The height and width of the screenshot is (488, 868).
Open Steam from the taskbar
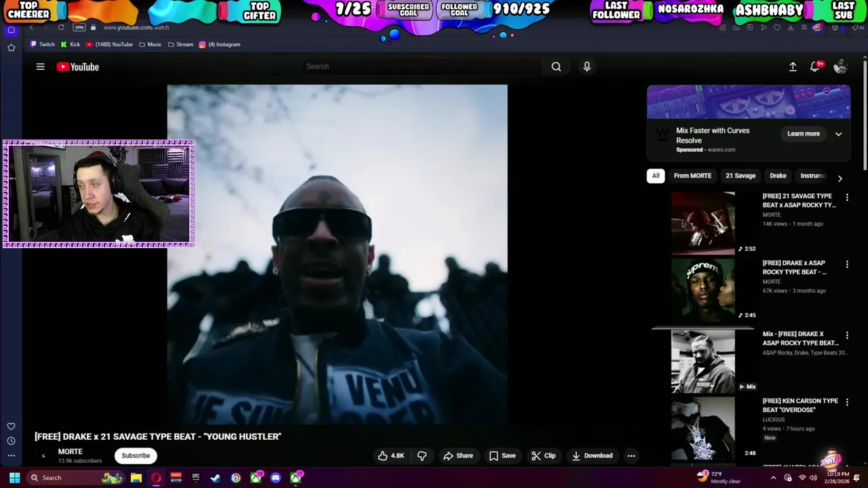216,478
